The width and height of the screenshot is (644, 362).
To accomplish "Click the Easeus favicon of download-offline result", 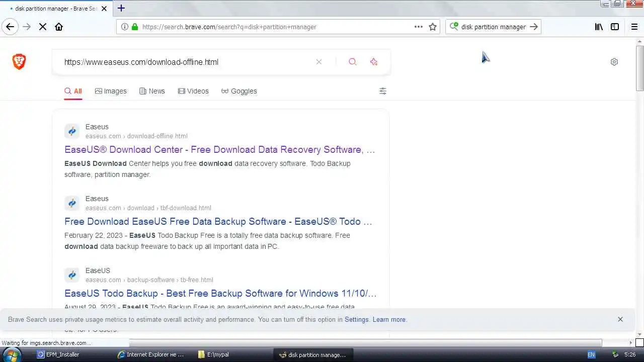I will [72, 131].
